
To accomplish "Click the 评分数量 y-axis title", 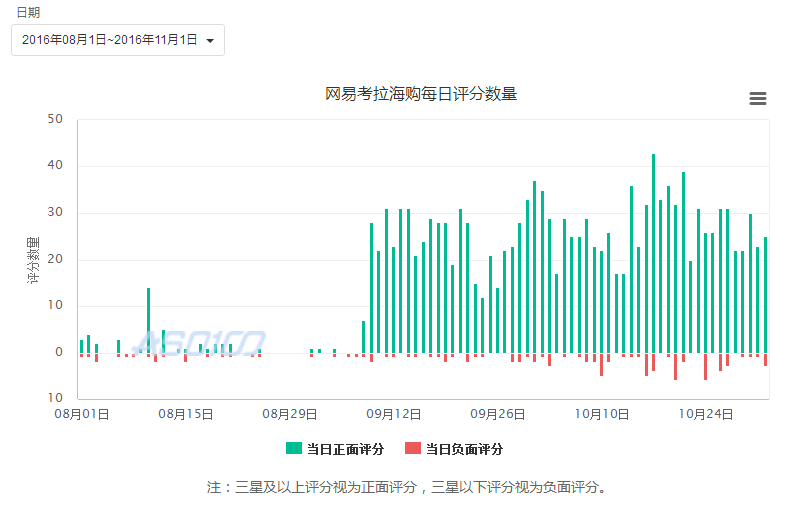I will 33,260.
